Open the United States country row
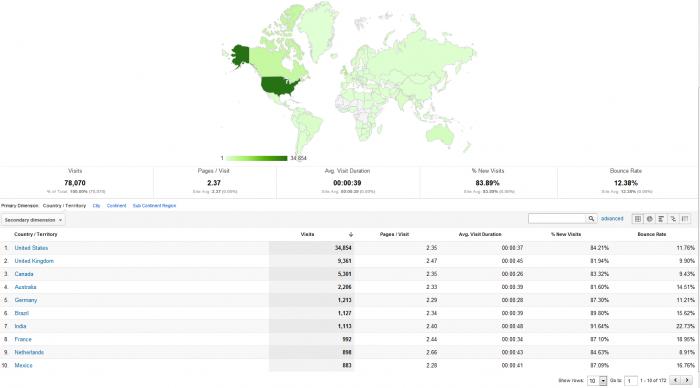Image resolution: width=700 pixels, height=388 pixels. click(31, 248)
